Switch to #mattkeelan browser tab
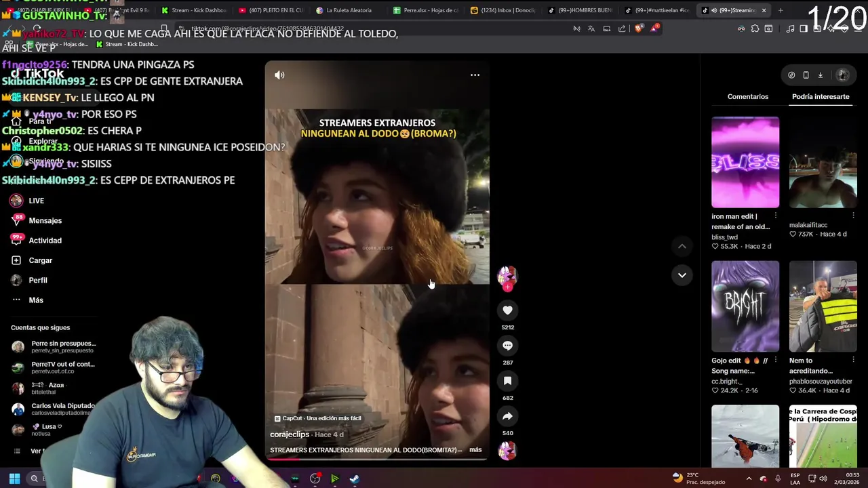The image size is (868, 488). [x=656, y=10]
